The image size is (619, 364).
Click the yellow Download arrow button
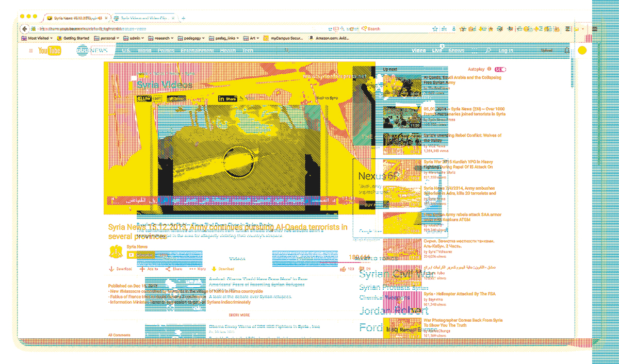tap(214, 269)
